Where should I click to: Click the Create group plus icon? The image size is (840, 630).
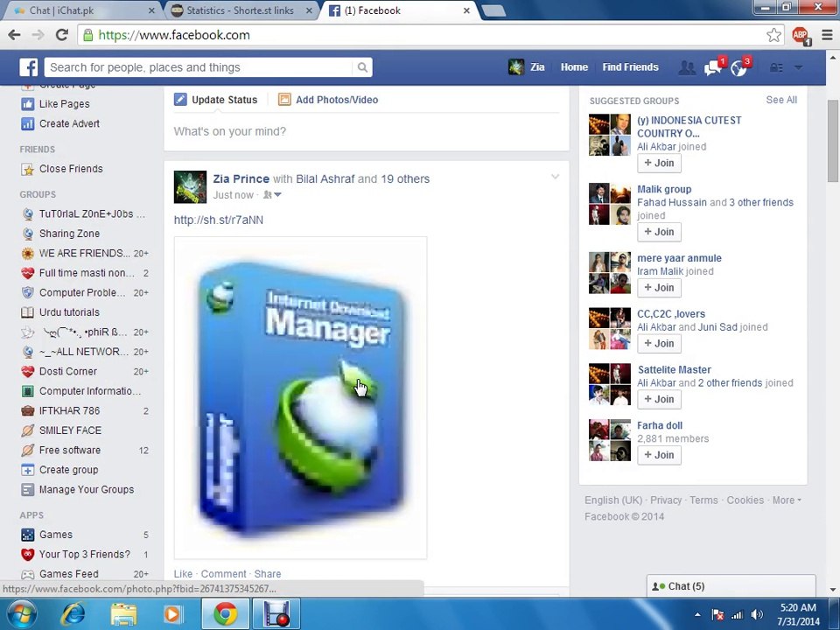[27, 470]
